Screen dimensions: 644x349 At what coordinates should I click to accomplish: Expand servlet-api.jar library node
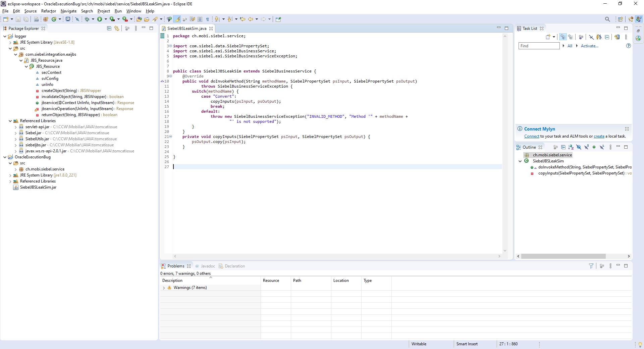[15, 127]
